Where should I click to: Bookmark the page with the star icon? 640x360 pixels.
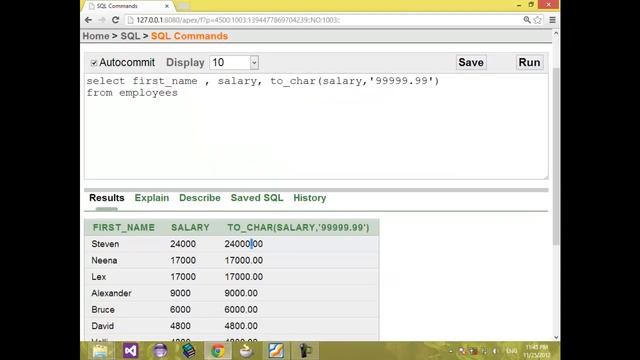tap(538, 20)
